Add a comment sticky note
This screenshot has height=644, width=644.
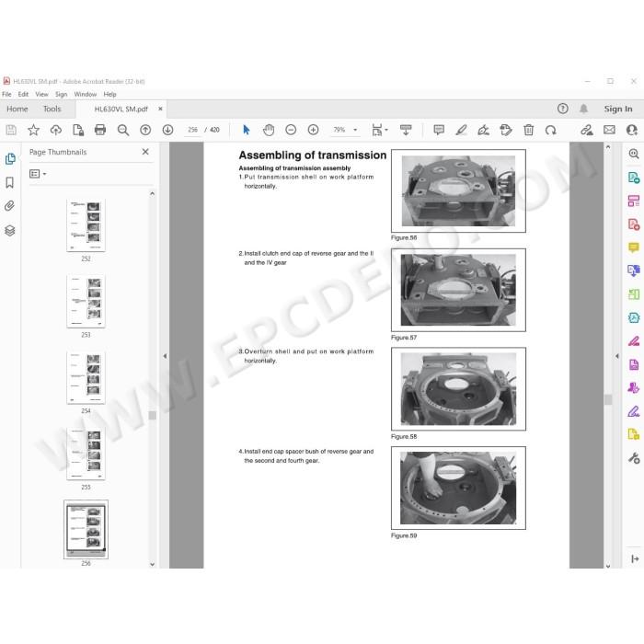click(439, 131)
